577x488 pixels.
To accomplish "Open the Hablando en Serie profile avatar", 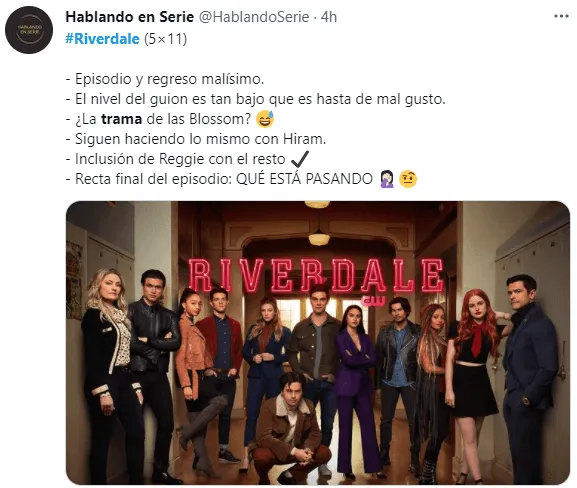I will tap(29, 30).
